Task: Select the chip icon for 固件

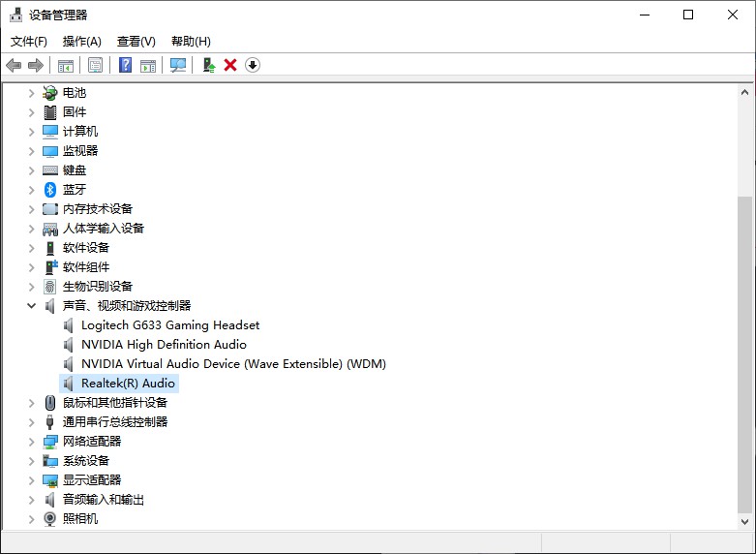Action: (50, 112)
